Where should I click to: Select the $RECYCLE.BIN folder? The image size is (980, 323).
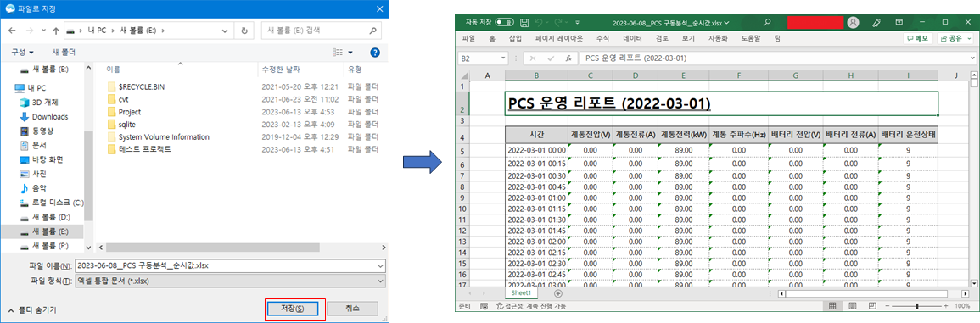point(141,86)
